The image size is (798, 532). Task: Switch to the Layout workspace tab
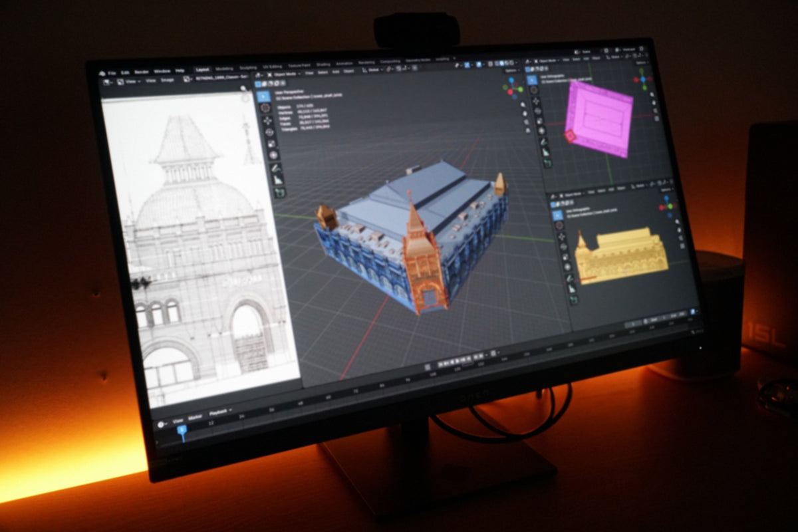201,69
